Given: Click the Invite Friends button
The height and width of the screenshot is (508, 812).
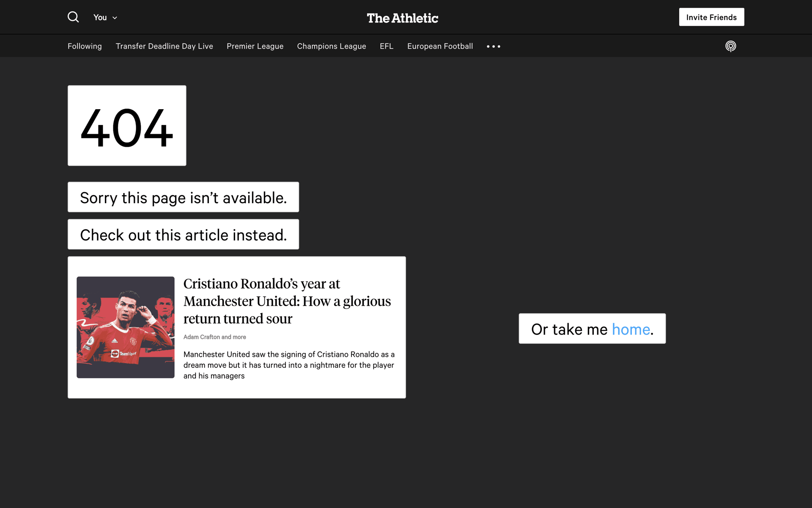Looking at the screenshot, I should (711, 17).
